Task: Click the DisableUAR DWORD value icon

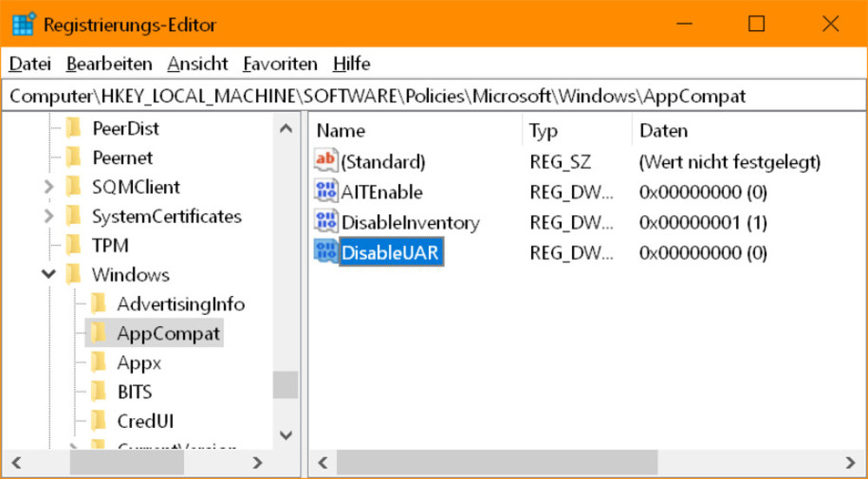Action: click(325, 252)
